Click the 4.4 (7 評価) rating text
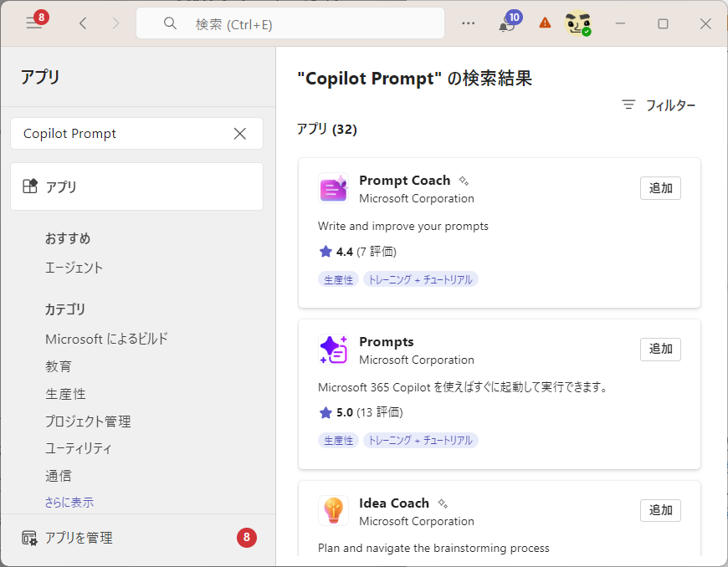The height and width of the screenshot is (567, 728). coord(366,252)
